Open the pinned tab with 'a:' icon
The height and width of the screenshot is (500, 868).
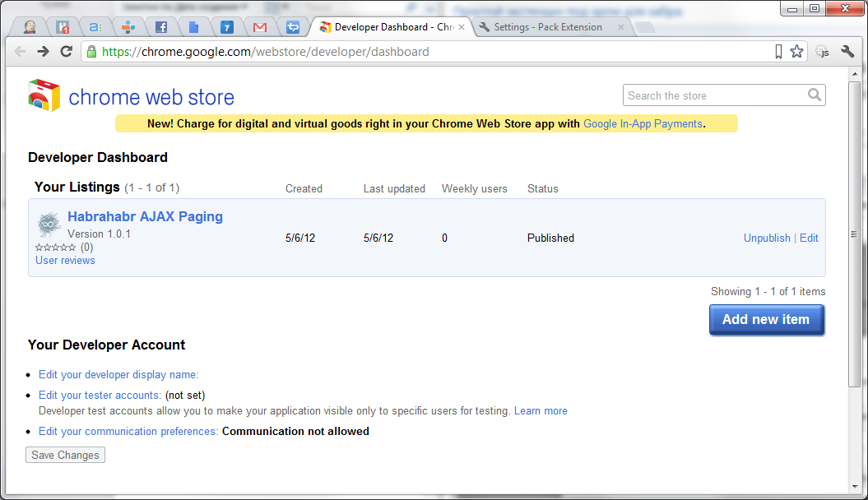click(95, 27)
